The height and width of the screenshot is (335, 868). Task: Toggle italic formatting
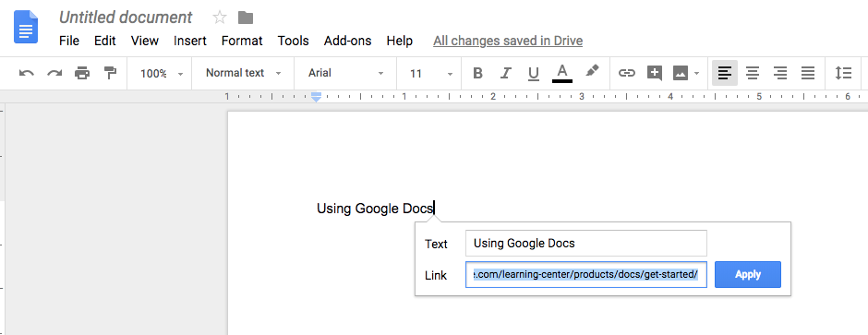pyautogui.click(x=505, y=73)
